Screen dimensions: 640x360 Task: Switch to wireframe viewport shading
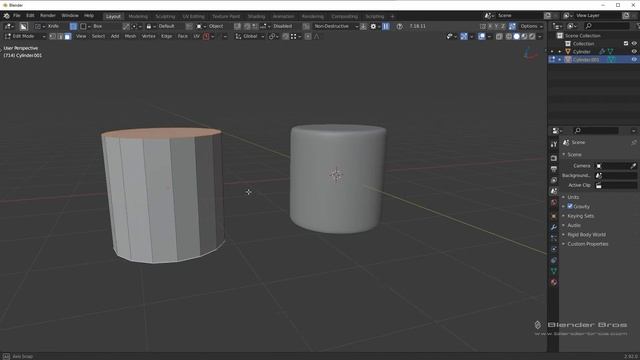tap(509, 36)
